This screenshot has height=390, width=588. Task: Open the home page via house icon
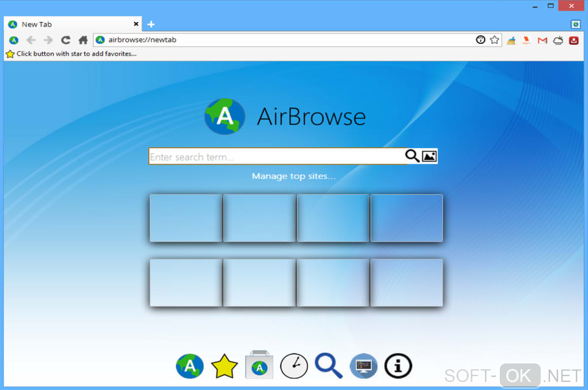83,40
